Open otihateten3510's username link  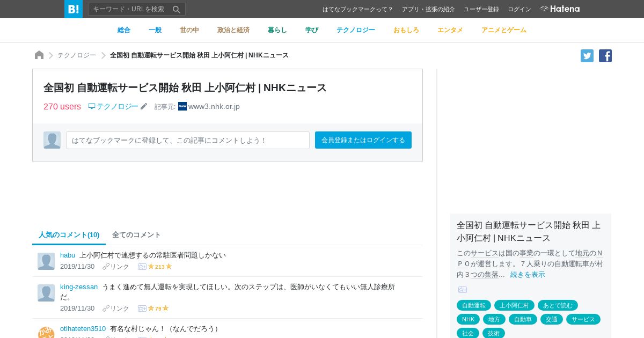(83, 328)
